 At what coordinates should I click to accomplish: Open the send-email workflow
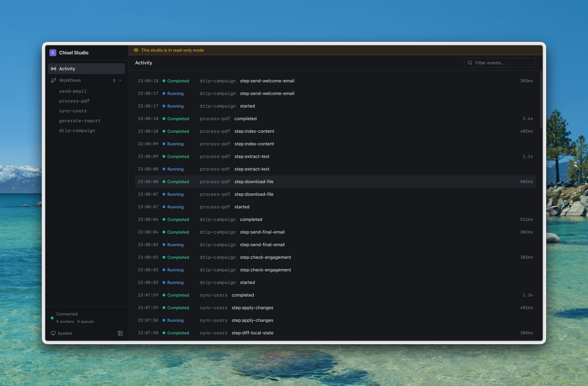coord(73,91)
